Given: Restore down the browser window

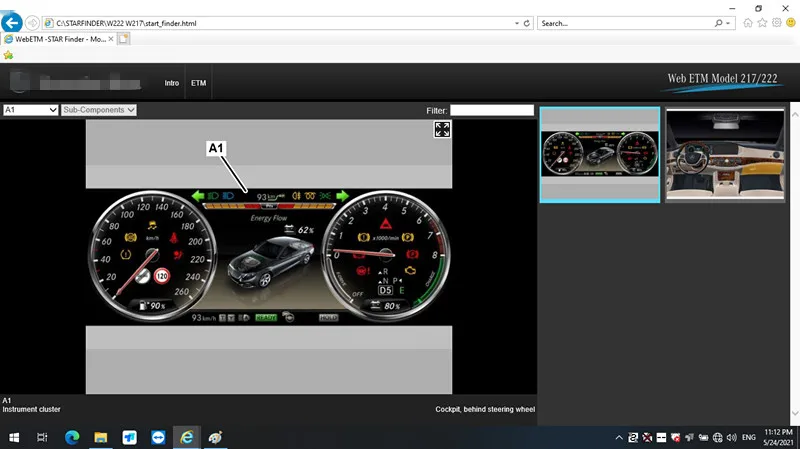Looking at the screenshot, I should pyautogui.click(x=758, y=8).
